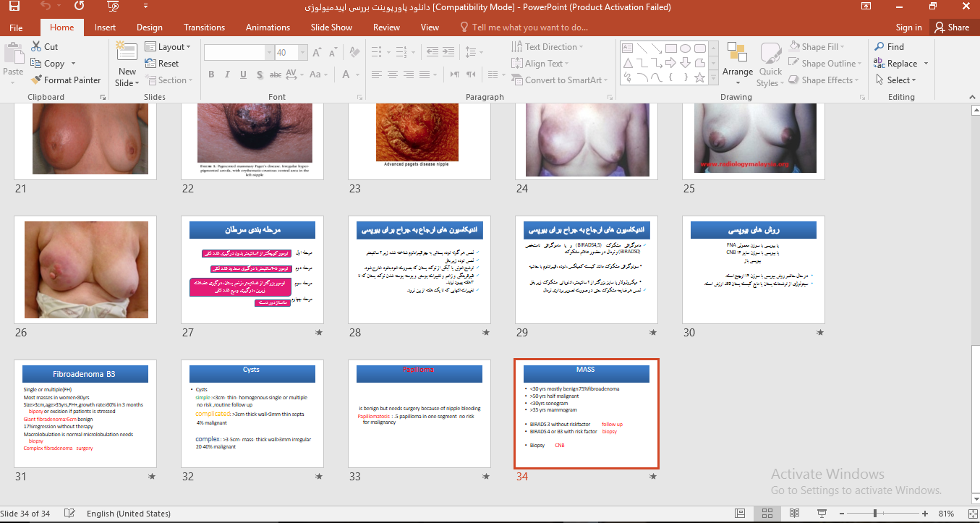Viewport: 980px width, 523px height.
Task: Toggle Slide Sorter view button
Action: pos(767,514)
